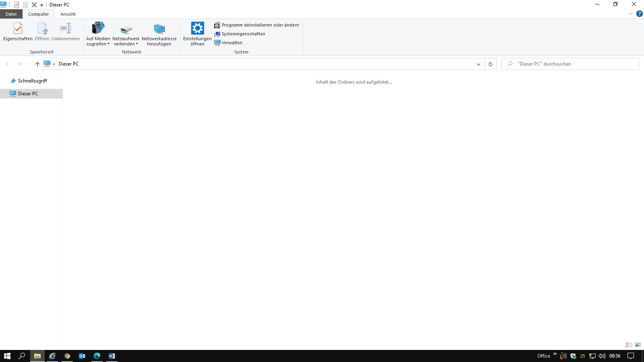The image size is (644, 362).
Task: Click the volume speaker tray icon
Action: (x=602, y=356)
